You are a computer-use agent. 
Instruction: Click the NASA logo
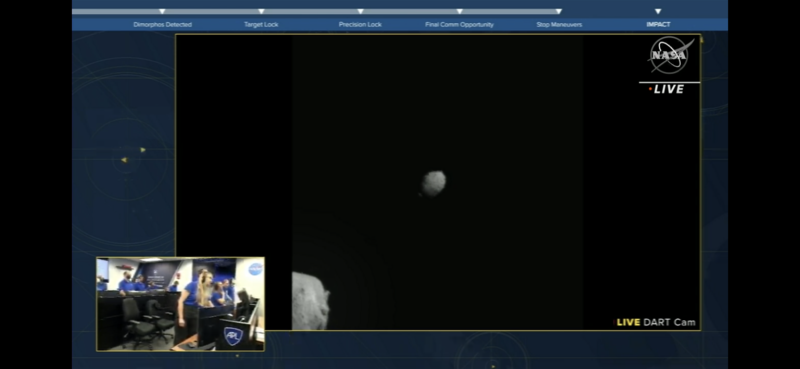pyautogui.click(x=671, y=55)
